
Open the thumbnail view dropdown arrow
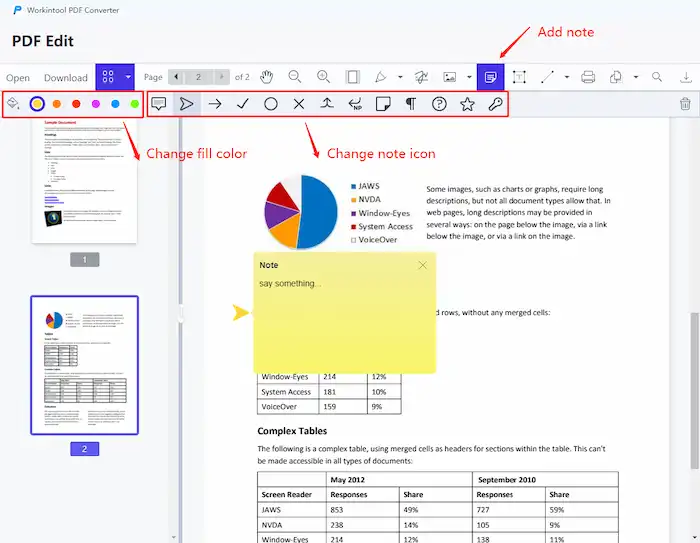[x=128, y=77]
